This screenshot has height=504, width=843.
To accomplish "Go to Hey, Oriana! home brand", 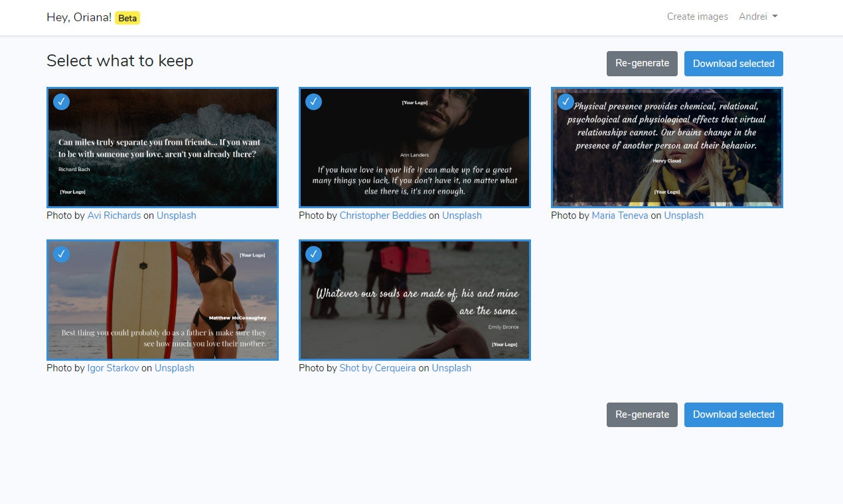I will point(79,17).
